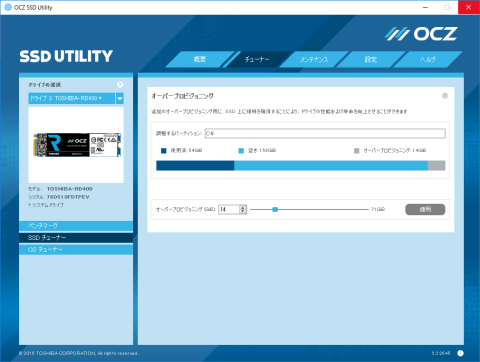Select SSD チューナー in the sidebar
The image size is (480, 362).
tap(76, 238)
